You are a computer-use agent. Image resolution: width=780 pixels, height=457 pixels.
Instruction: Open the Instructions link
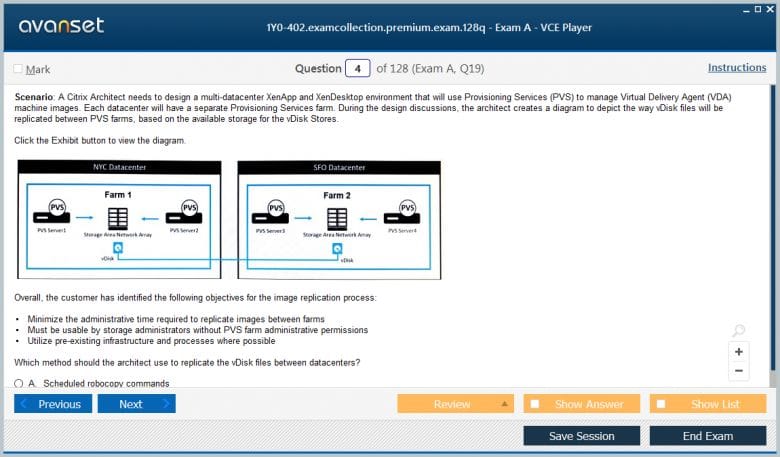737,68
